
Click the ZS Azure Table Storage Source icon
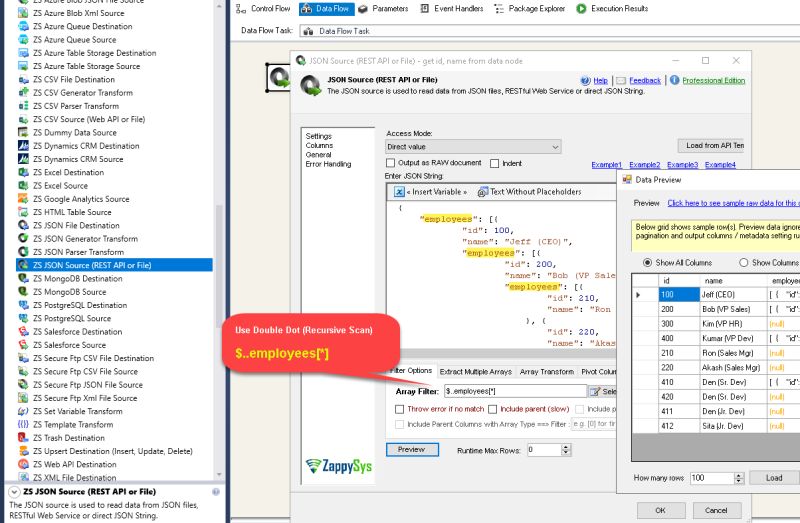click(x=23, y=66)
